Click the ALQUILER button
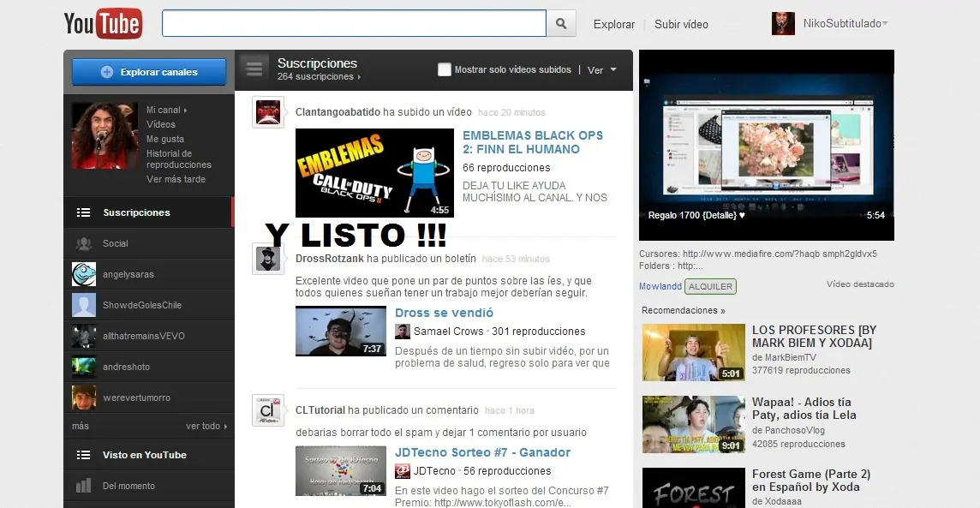The image size is (980, 508). 711,287
